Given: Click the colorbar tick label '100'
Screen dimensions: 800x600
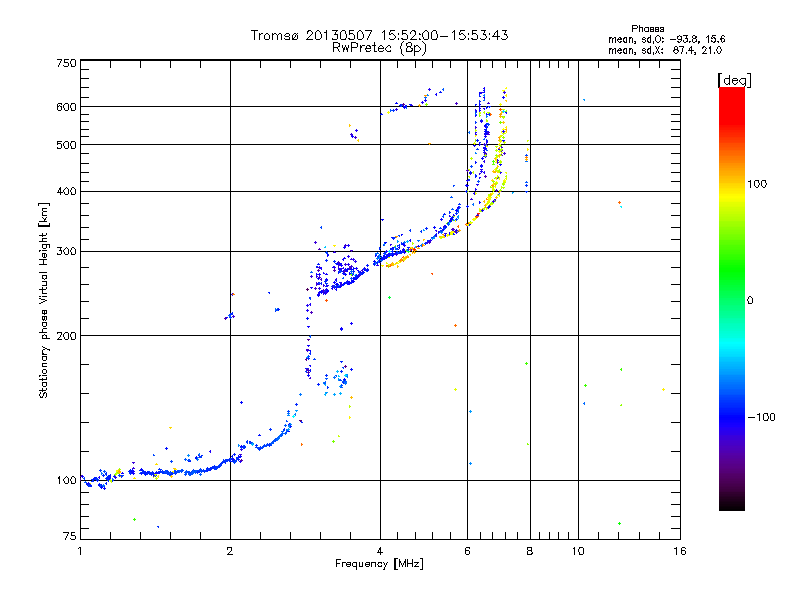Looking at the screenshot, I should [757, 184].
